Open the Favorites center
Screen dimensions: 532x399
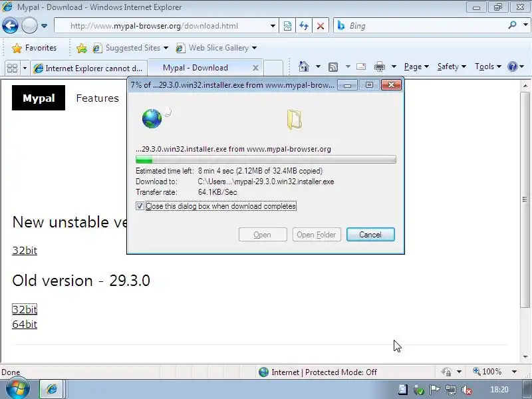click(x=35, y=48)
